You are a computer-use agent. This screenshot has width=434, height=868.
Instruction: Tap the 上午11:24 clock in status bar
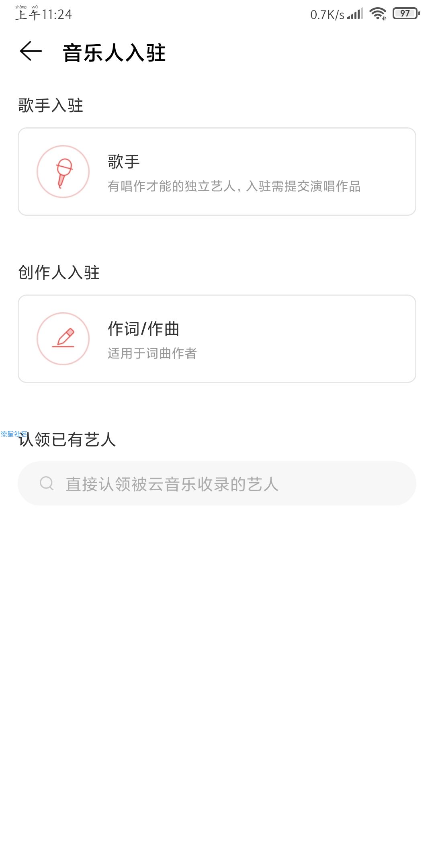(43, 14)
